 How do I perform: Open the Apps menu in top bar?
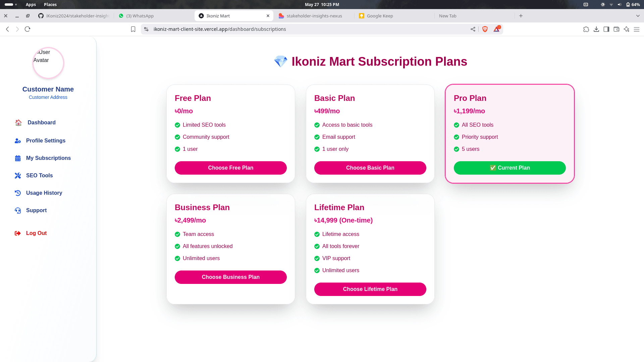pyautogui.click(x=31, y=4)
